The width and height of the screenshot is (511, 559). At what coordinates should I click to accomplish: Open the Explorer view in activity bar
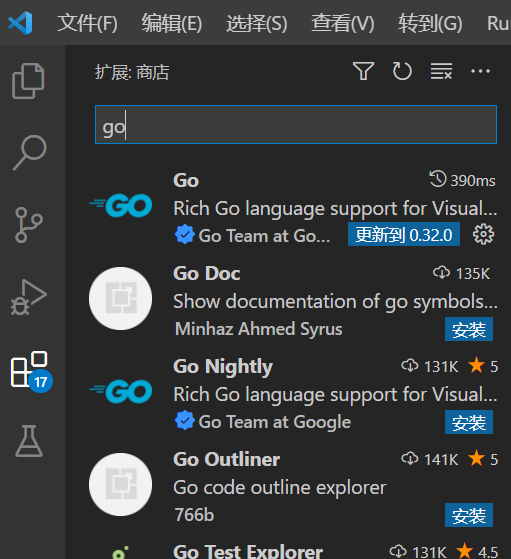point(28,81)
